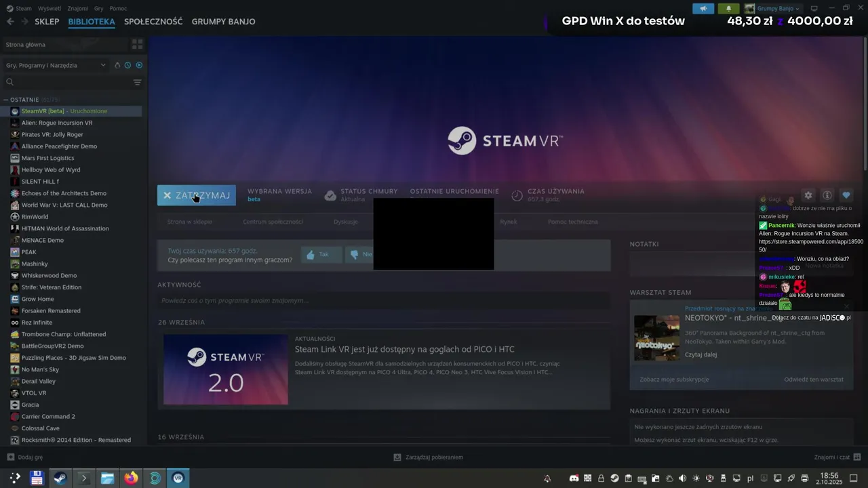Open the Dyskusje link

click(x=346, y=222)
